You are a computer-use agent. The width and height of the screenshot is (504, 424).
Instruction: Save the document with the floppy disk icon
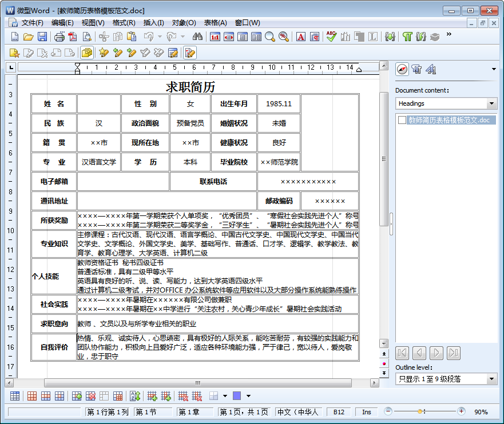[x=42, y=37]
